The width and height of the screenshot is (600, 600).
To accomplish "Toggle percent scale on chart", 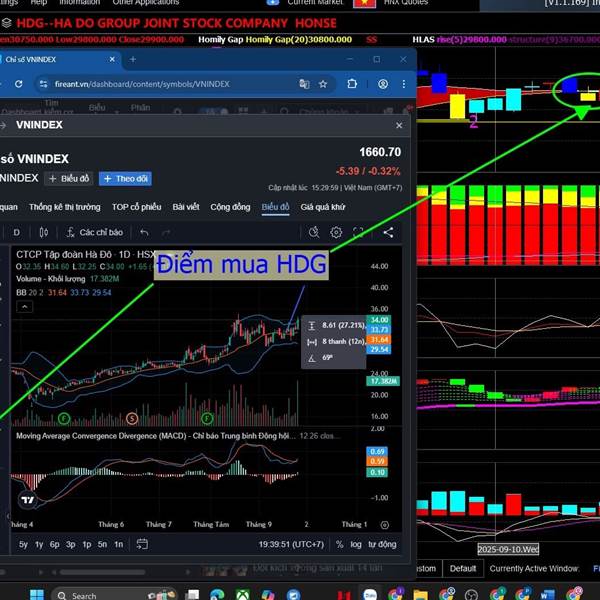I will pos(339,544).
